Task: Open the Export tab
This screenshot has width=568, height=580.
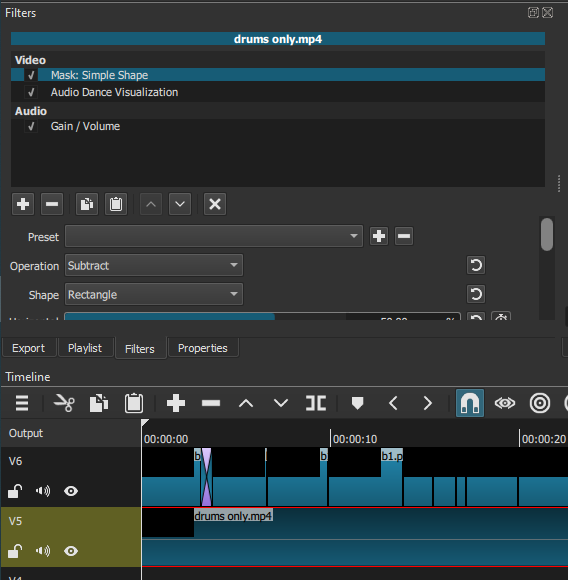Action: click(28, 348)
